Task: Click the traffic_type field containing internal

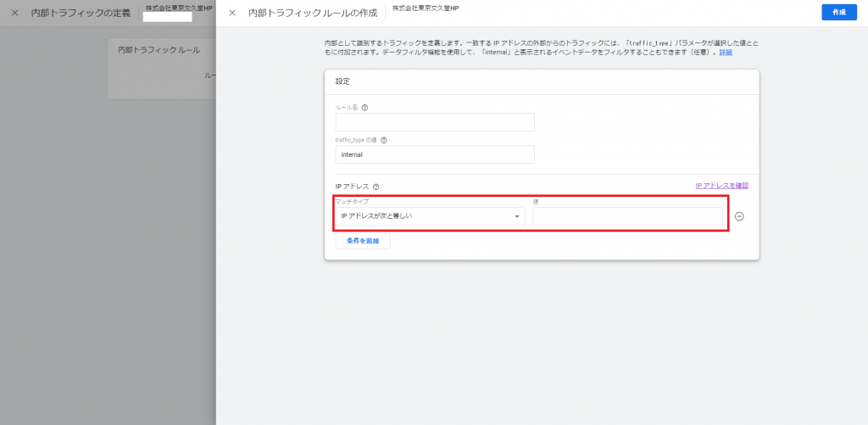Action: [435, 154]
